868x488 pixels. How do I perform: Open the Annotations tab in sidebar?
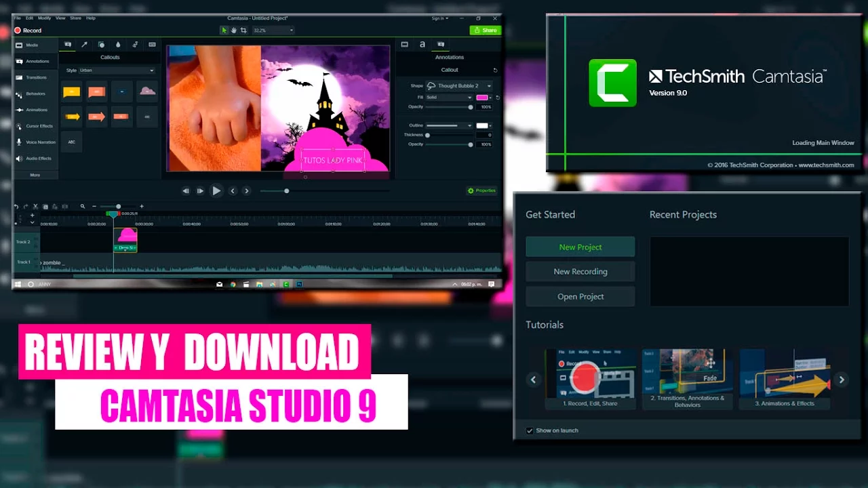(x=36, y=61)
